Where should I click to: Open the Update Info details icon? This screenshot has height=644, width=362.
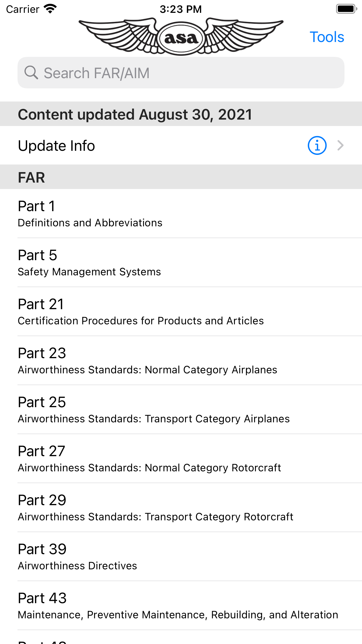click(317, 145)
